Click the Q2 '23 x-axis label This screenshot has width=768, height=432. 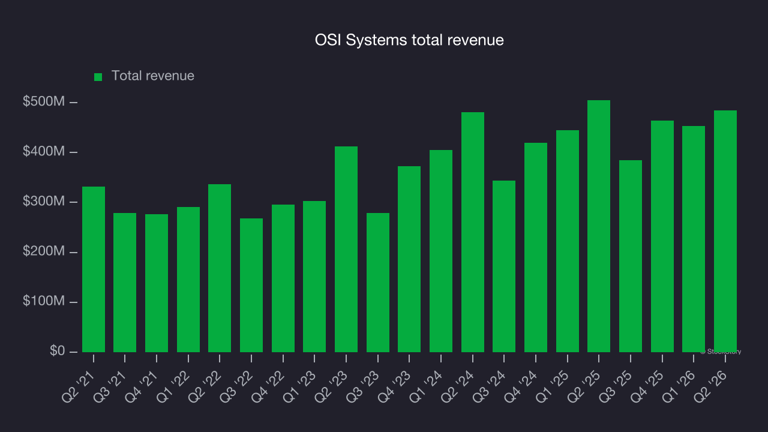(331, 387)
